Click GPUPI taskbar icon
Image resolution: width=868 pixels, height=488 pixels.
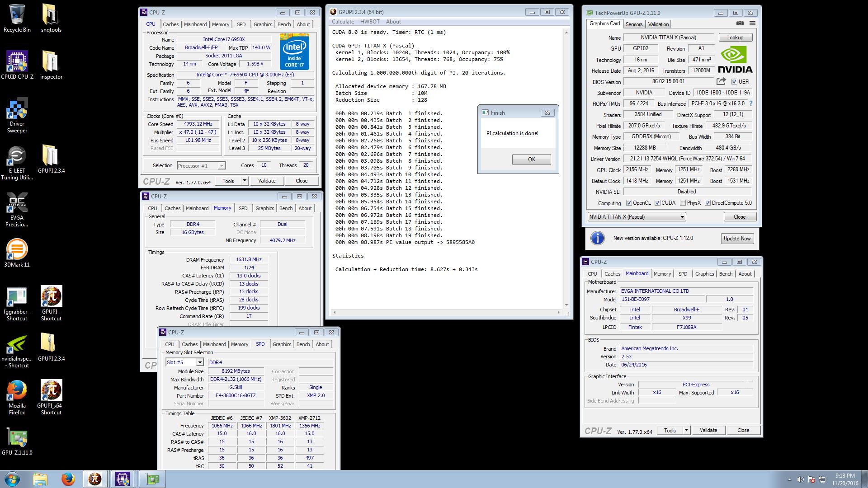95,479
